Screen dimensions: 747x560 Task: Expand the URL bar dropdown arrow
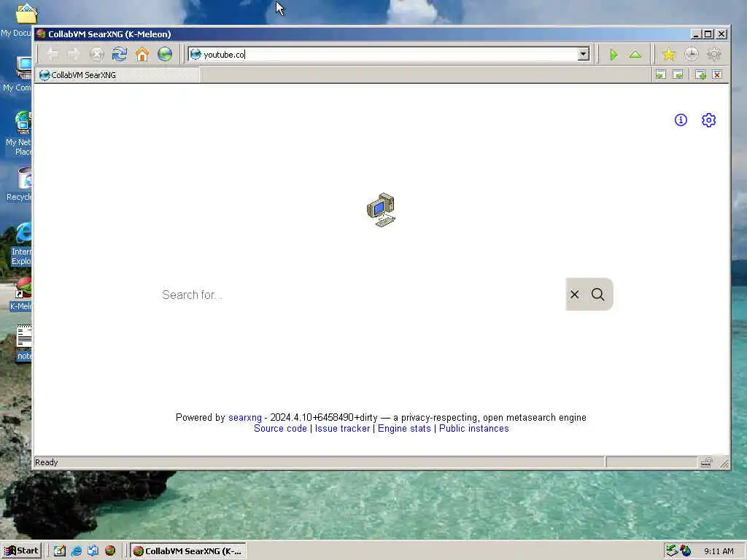(583, 54)
